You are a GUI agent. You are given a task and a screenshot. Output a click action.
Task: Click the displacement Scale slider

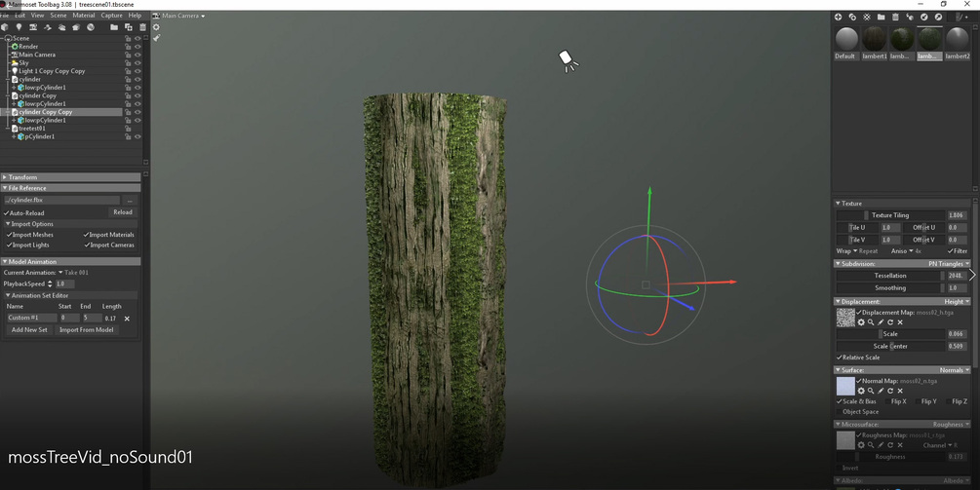[890, 334]
